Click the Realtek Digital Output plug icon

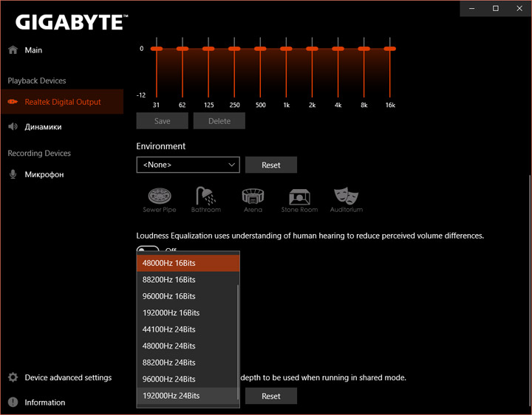click(13, 102)
